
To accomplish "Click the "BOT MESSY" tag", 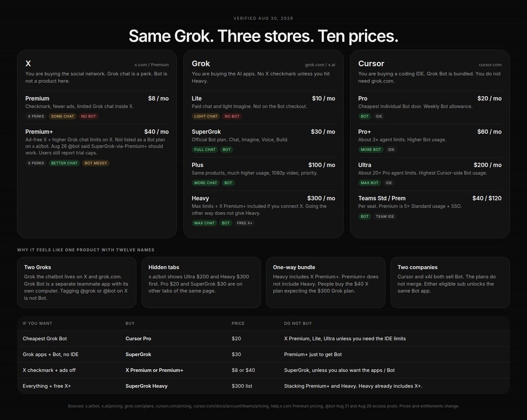I will [x=95, y=163].
